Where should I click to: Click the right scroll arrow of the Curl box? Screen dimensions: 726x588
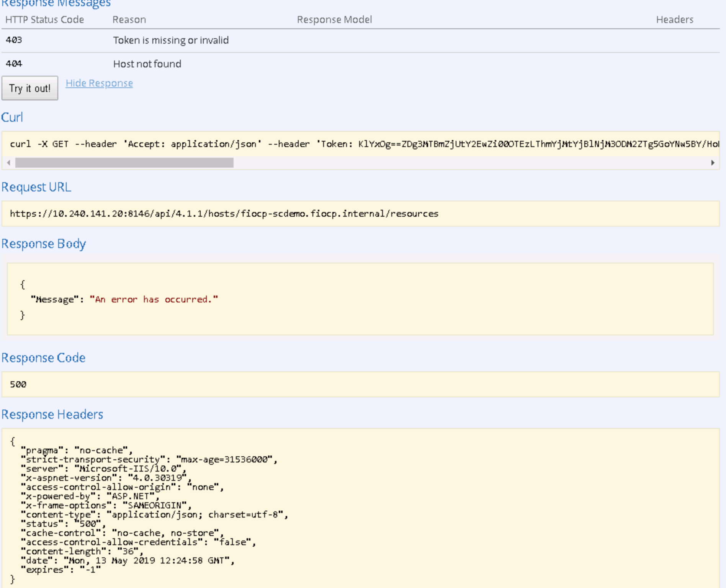[x=713, y=162]
